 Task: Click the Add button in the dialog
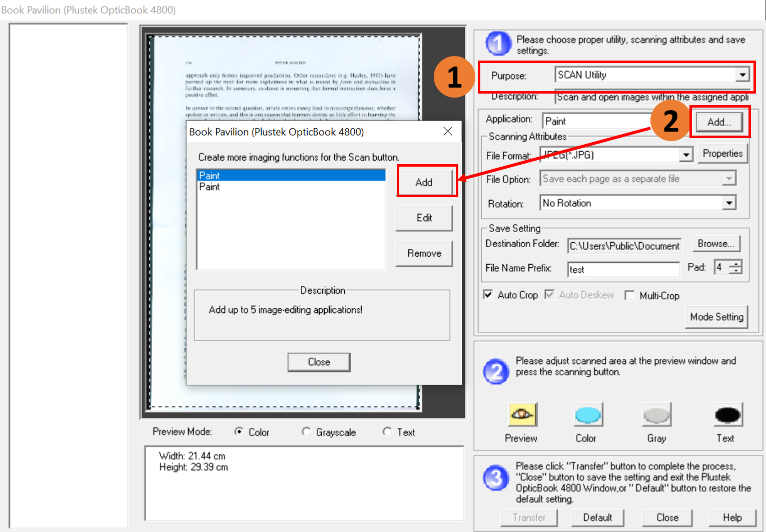424,182
